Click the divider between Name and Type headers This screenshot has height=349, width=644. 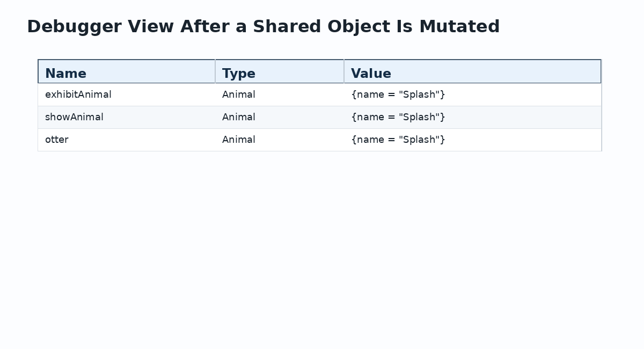coord(215,71)
